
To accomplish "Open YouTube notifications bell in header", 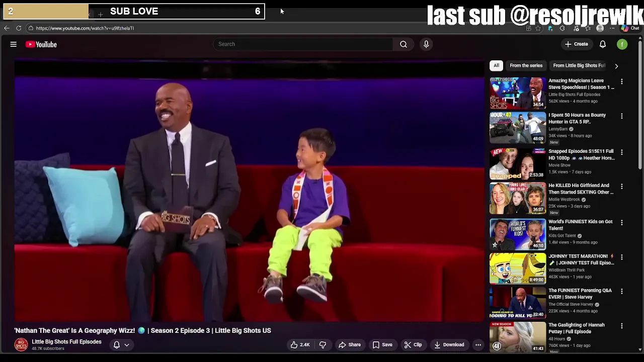I will (603, 44).
